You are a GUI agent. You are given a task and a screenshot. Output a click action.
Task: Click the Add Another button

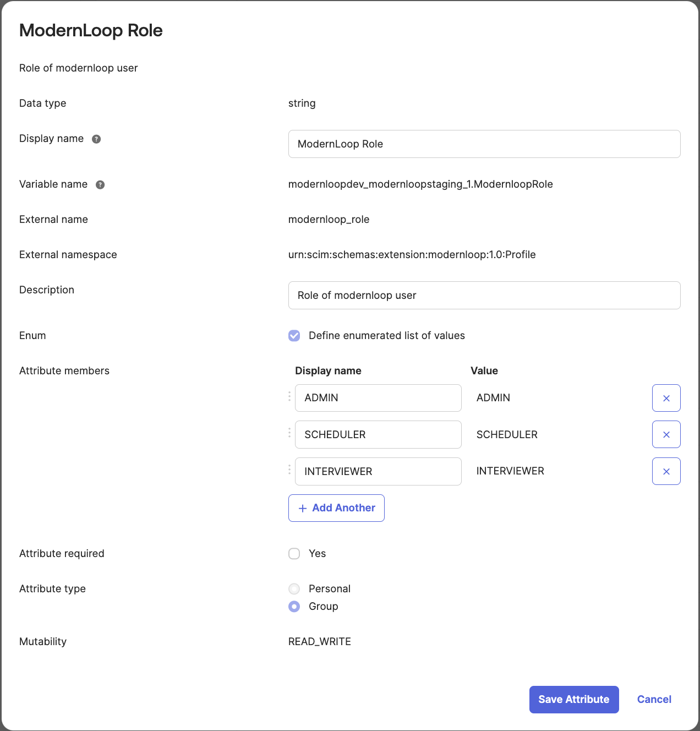click(336, 508)
